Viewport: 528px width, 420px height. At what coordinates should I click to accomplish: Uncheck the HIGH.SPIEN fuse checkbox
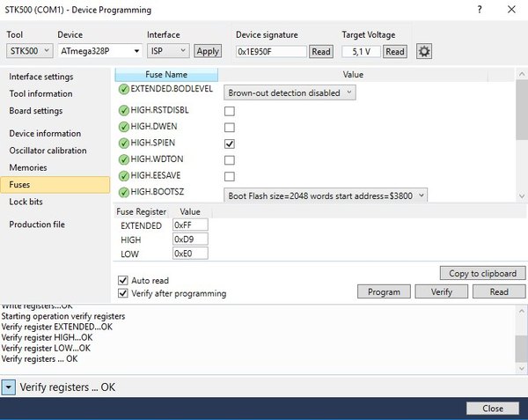tap(230, 144)
